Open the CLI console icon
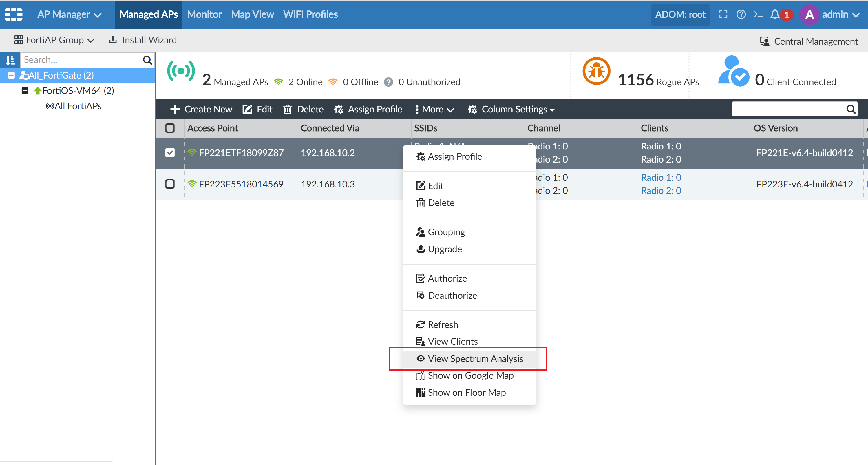 759,14
